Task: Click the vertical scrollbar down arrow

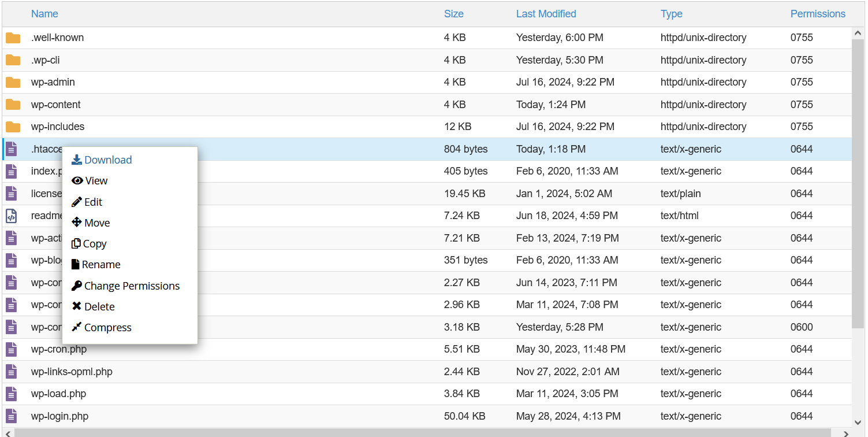Action: tap(858, 423)
